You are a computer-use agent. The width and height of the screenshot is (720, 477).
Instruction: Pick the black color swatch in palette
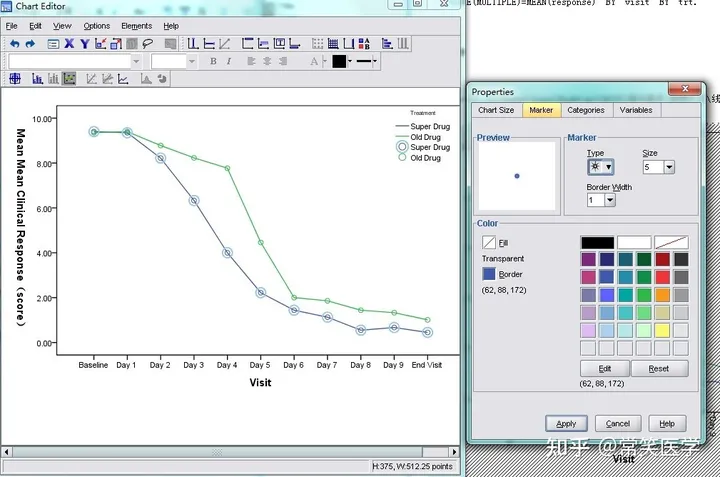pyautogui.click(x=597, y=242)
